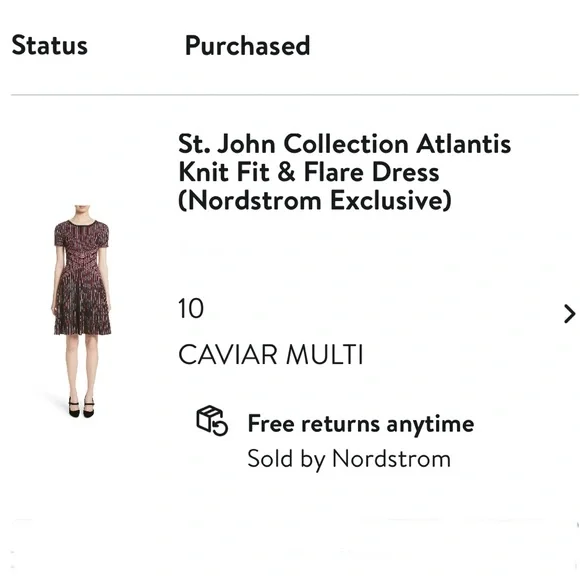This screenshot has width=580, height=580.
Task: Click the Status label
Action: [x=50, y=45]
